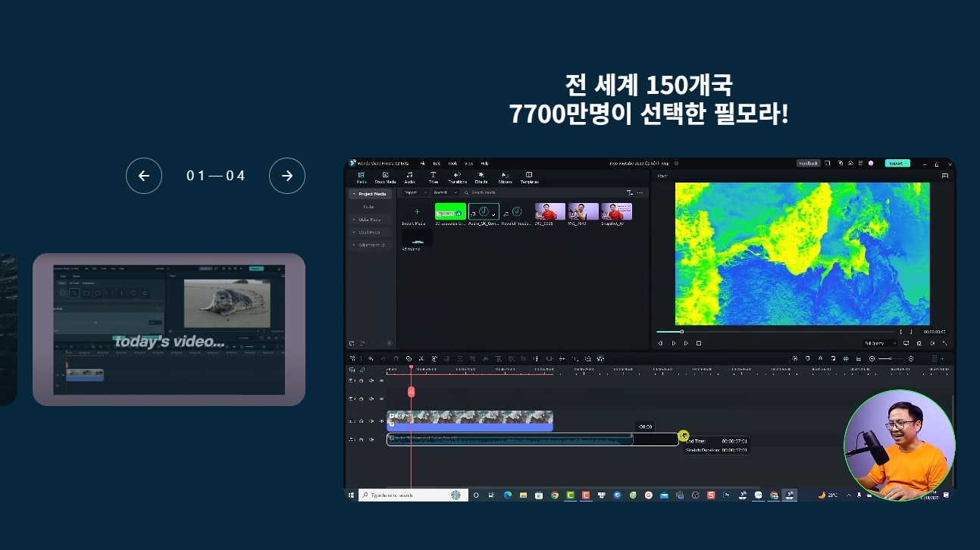Select the Snapshot_67 thumbnail
Screen dimensions: 980x550
point(616,211)
